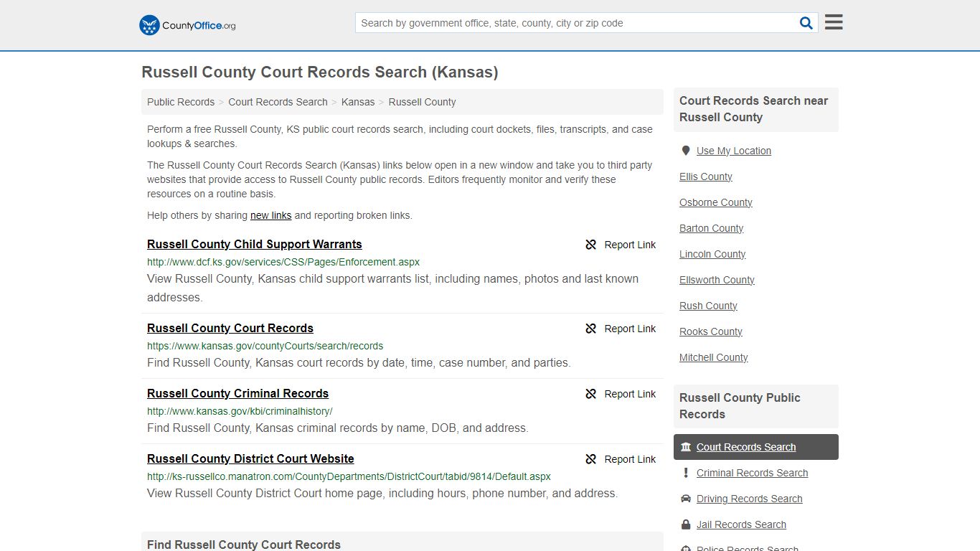980x551 pixels.
Task: Open Barton County link
Action: pyautogui.click(x=712, y=228)
